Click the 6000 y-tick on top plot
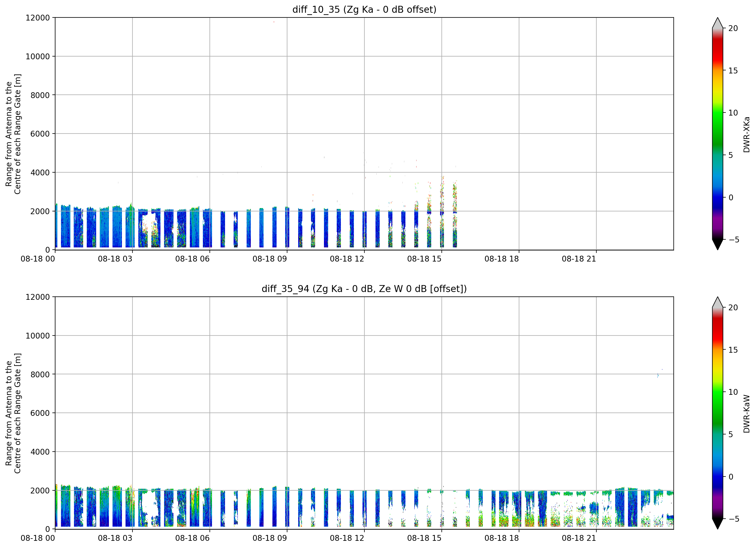This screenshot has height=548, width=756. 40,134
